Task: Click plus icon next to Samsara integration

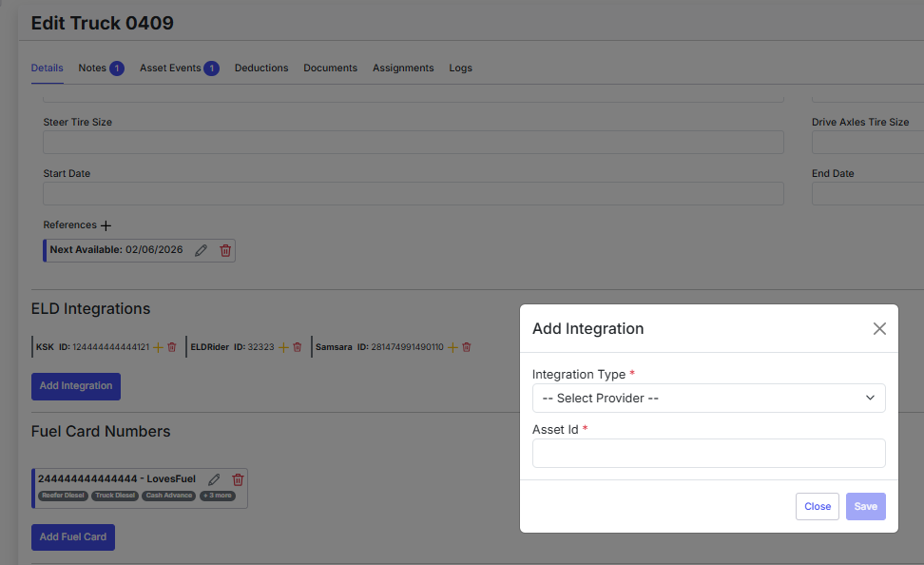Action: (x=452, y=347)
